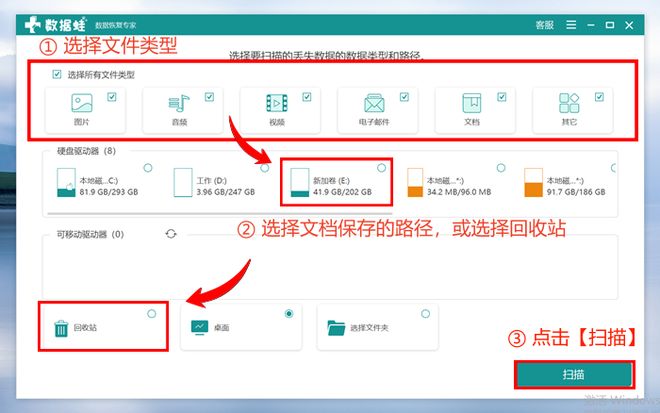Screen dimensions: 660x413
Task: Click the 81.9 GB/293 GB text
Action: pos(109,192)
